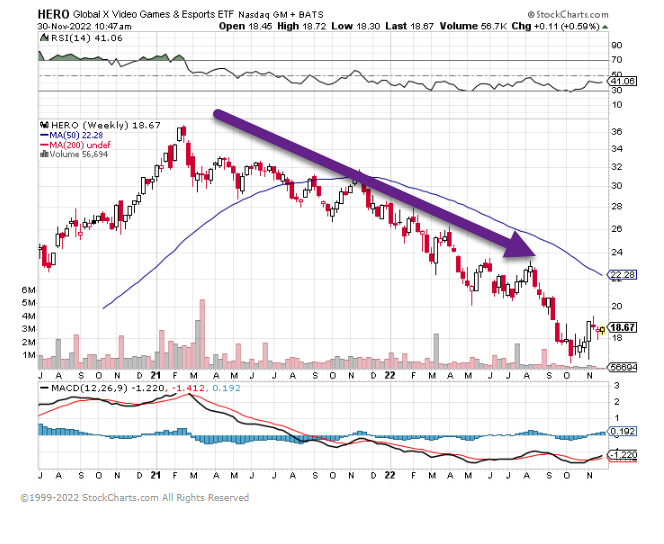Click the RSI legend icon
This screenshot has height=544, width=664.
44,38
